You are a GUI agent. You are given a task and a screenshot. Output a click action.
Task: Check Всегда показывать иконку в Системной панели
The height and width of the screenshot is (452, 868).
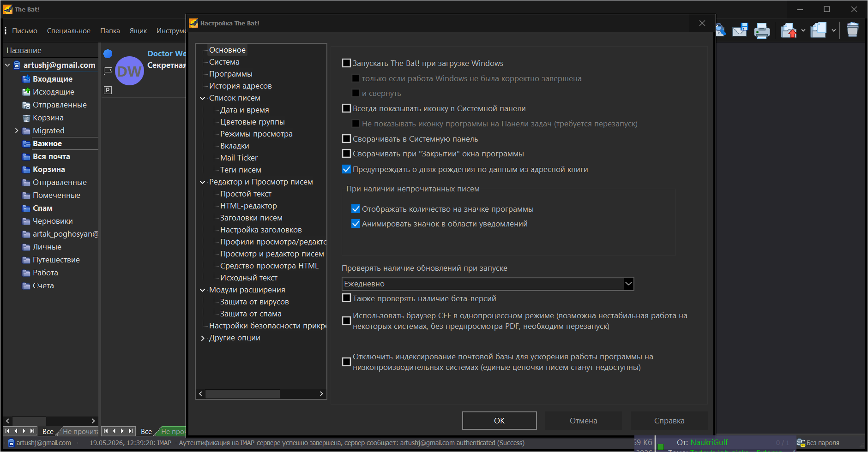click(x=346, y=108)
